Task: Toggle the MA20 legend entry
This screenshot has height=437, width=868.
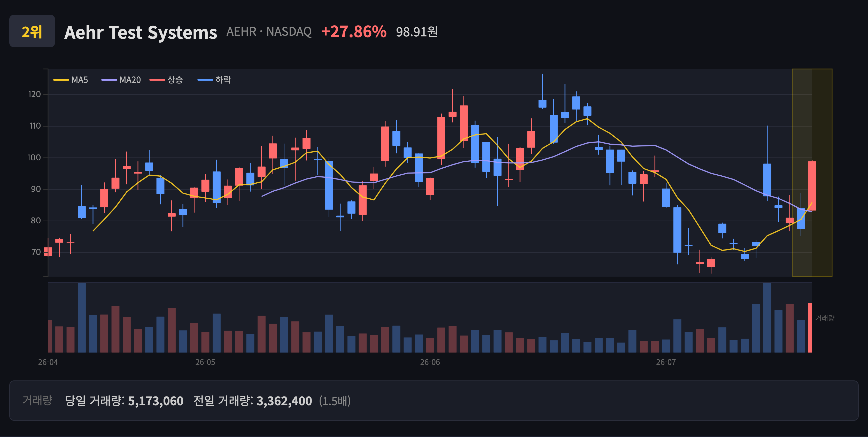Action: [x=121, y=80]
